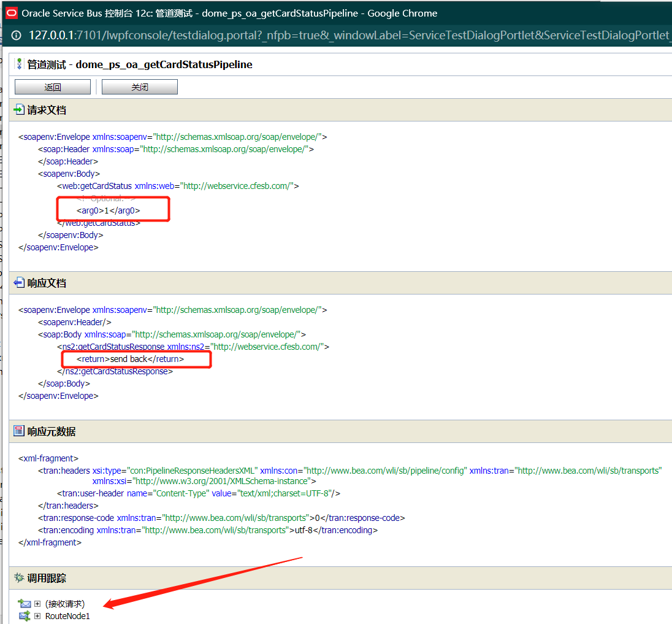The width and height of the screenshot is (672, 624).
Task: Click the 调用跟踪 heading text
Action: pyautogui.click(x=47, y=578)
